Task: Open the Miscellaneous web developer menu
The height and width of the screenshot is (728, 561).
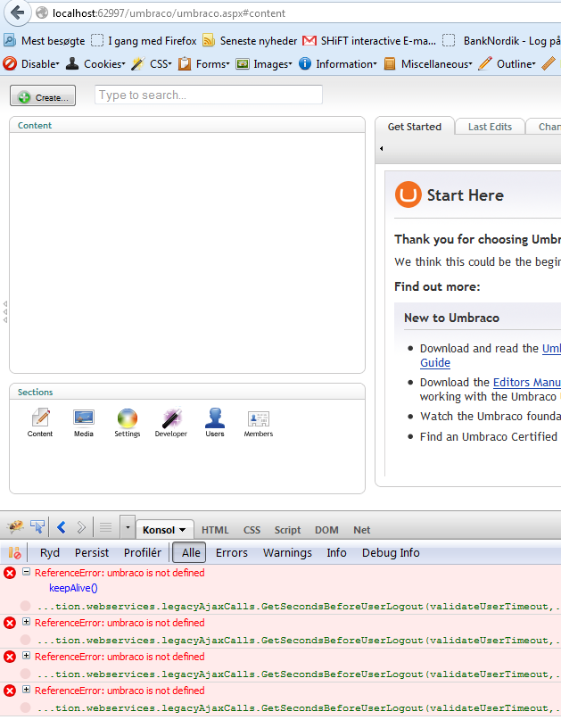Action: point(429,63)
